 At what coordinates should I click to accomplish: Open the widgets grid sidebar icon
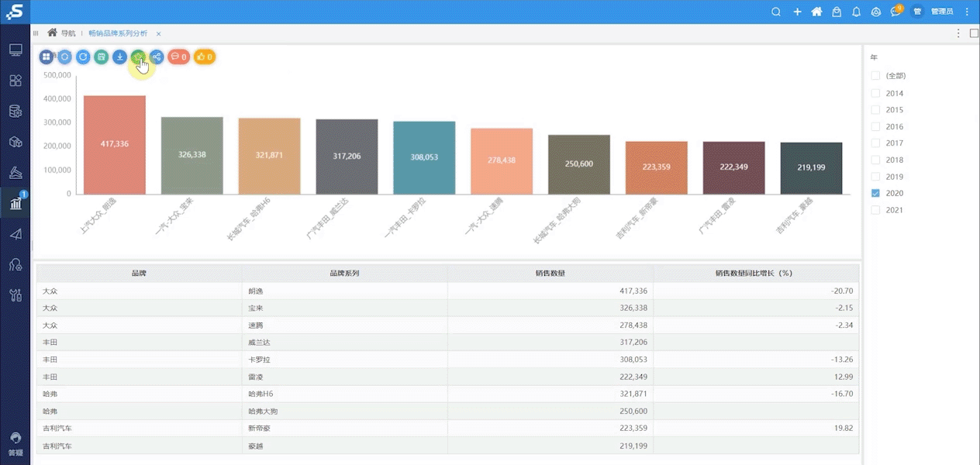tap(16, 81)
